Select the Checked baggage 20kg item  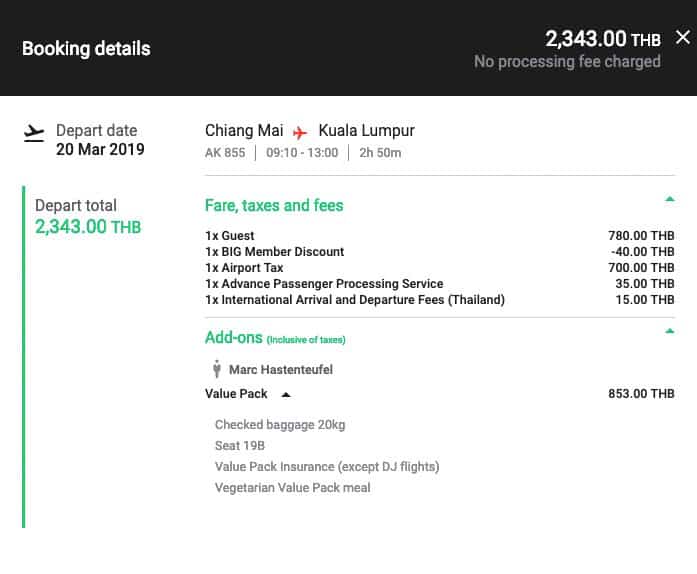click(280, 425)
